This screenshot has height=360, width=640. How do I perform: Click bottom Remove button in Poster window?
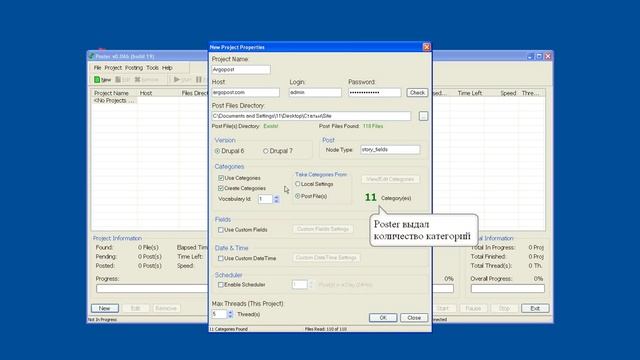click(x=166, y=308)
